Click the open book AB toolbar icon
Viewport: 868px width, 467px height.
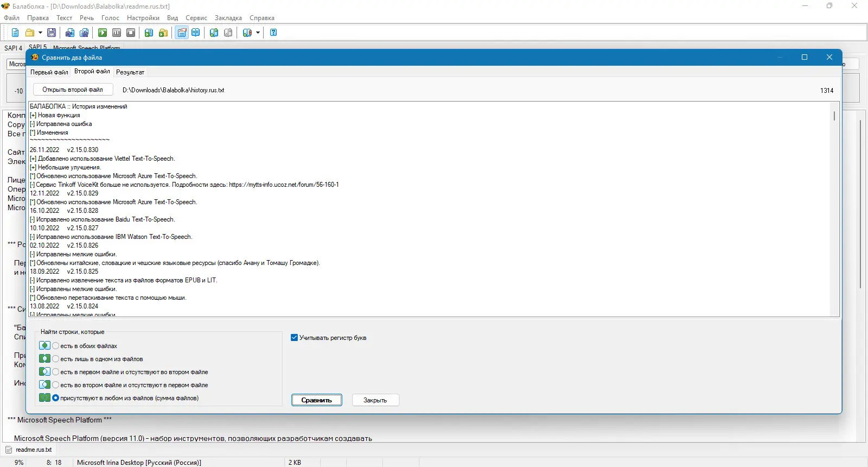point(196,33)
